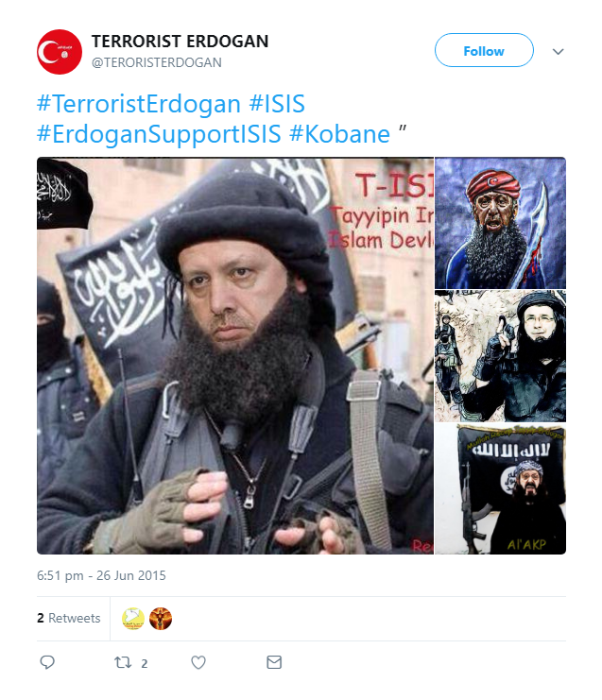Screen dimensions: 602x700
Task: Open the red Turkish flag profile avatar
Action: (x=60, y=52)
